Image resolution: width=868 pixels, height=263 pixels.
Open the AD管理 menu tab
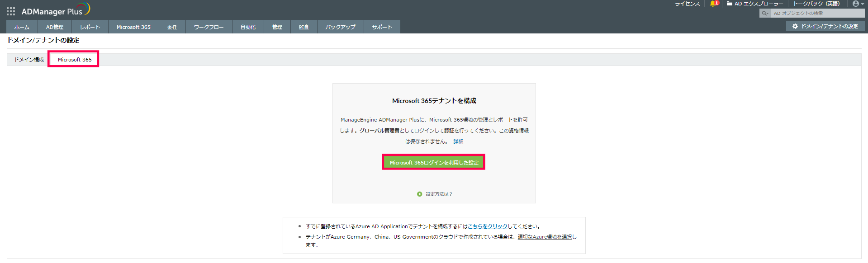tap(55, 27)
